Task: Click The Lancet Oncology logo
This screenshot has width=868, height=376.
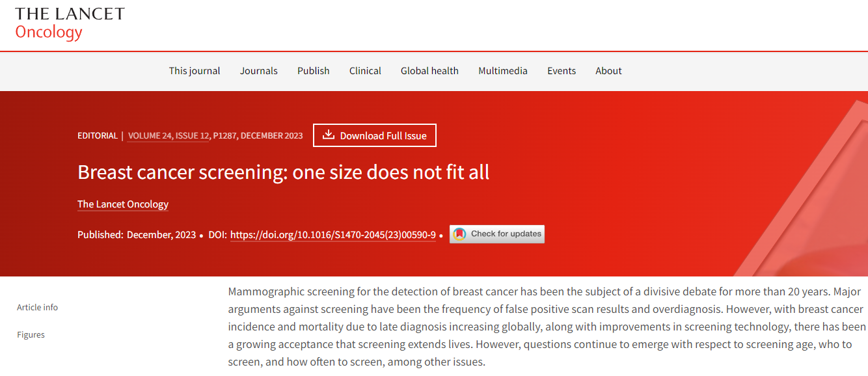Action: (70, 23)
